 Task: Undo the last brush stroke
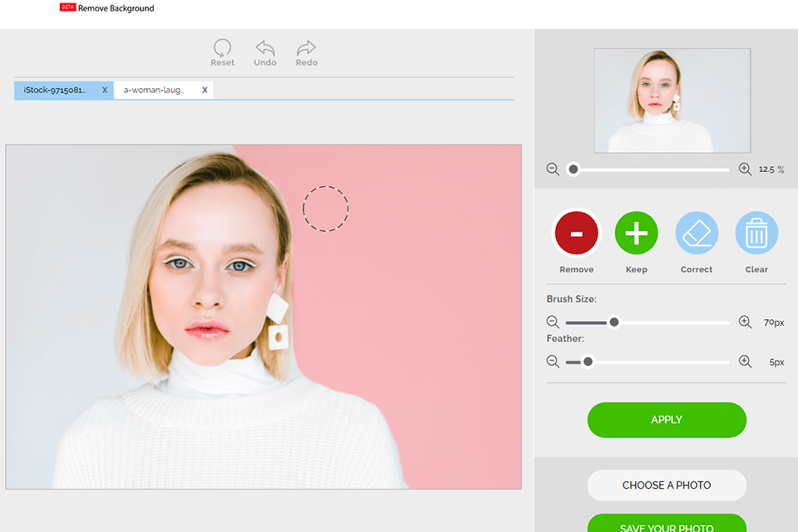tap(265, 48)
